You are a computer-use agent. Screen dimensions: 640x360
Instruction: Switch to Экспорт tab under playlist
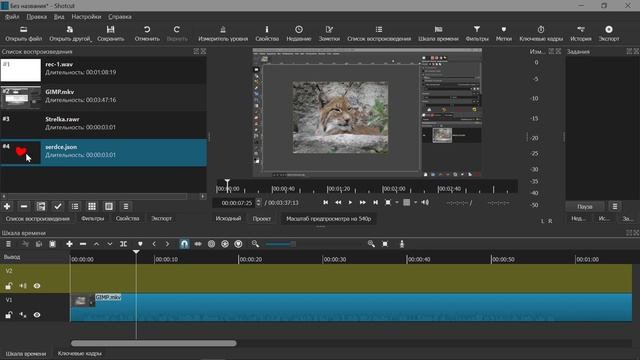(162, 218)
